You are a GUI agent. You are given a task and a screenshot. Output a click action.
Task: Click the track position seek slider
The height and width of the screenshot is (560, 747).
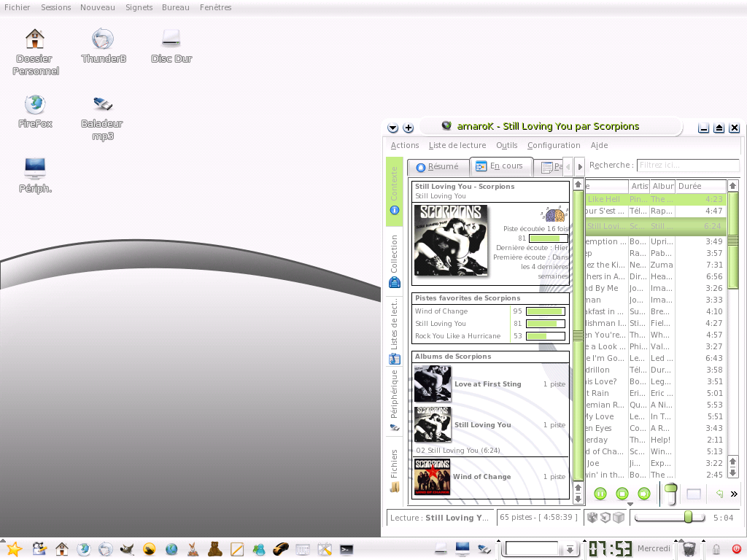670,517
